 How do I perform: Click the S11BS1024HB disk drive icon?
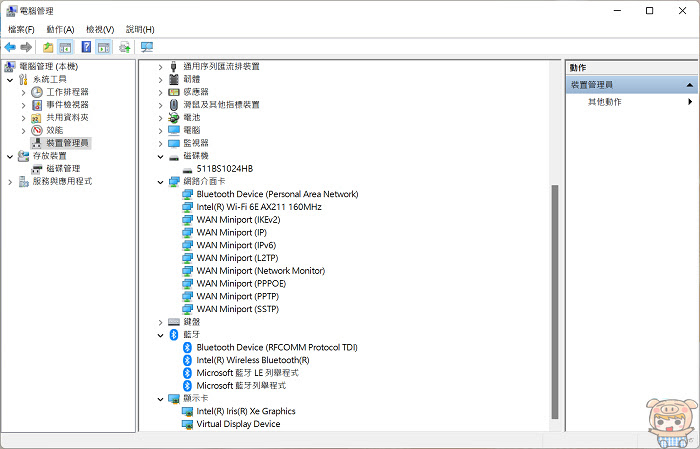(188, 170)
